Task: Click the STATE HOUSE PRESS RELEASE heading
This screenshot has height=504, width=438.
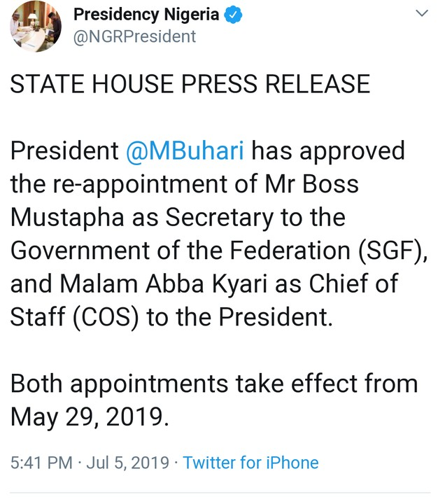Action: coord(190,85)
